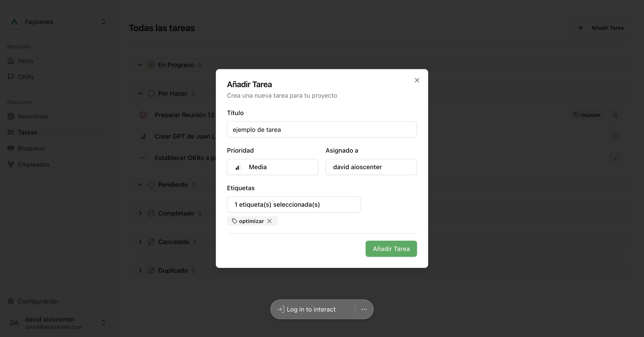
Task: Click the dots icon on Establecer OKRs task
Action: [x=143, y=158]
